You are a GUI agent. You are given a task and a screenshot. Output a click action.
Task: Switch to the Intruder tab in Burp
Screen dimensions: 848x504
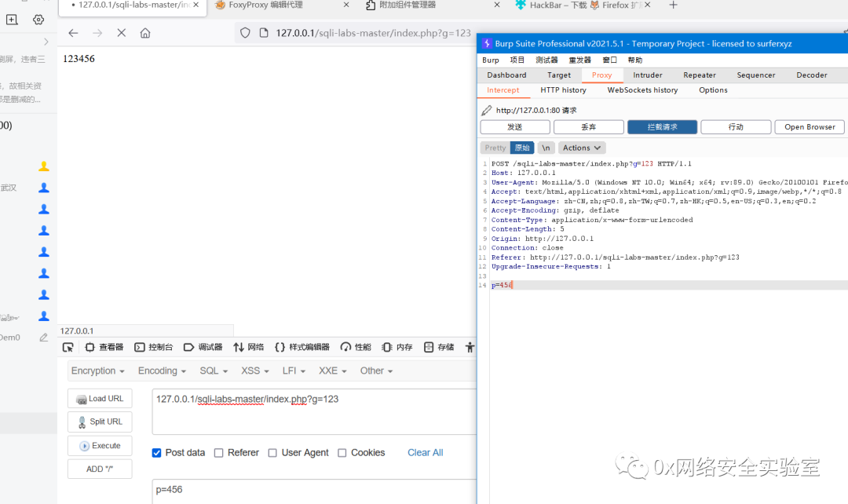click(x=647, y=75)
